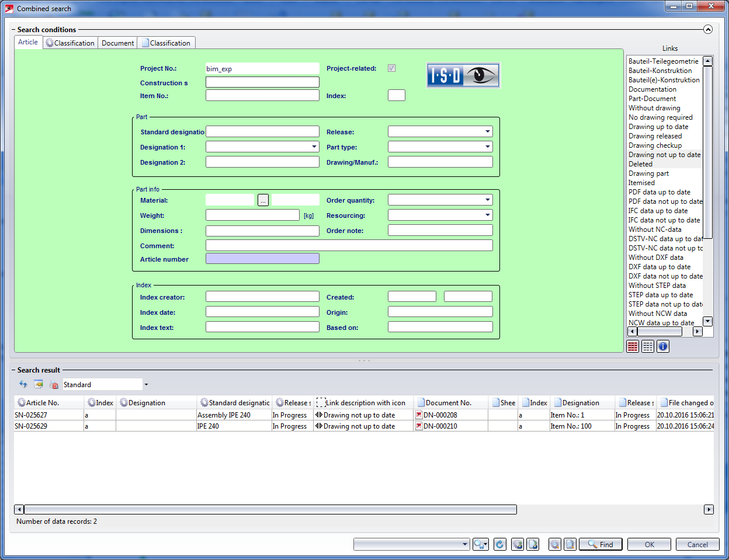Select 'Drawing released' in Links list

pyautogui.click(x=655, y=136)
